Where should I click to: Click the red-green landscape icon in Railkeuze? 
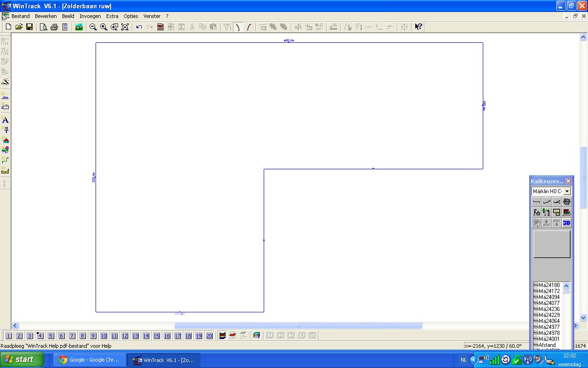567,212
